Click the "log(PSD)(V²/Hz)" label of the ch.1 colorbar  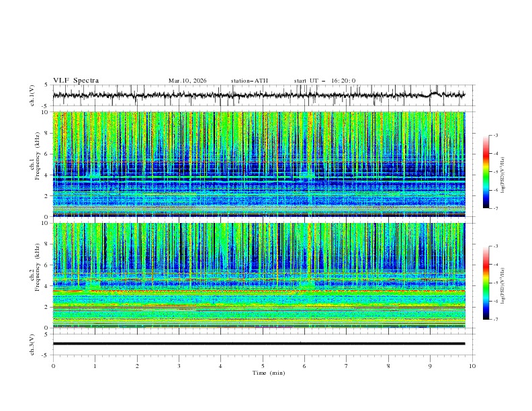click(503, 175)
